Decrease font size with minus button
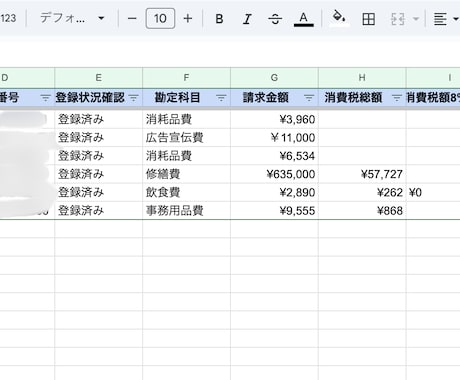This screenshot has height=380, width=460. coord(132,19)
